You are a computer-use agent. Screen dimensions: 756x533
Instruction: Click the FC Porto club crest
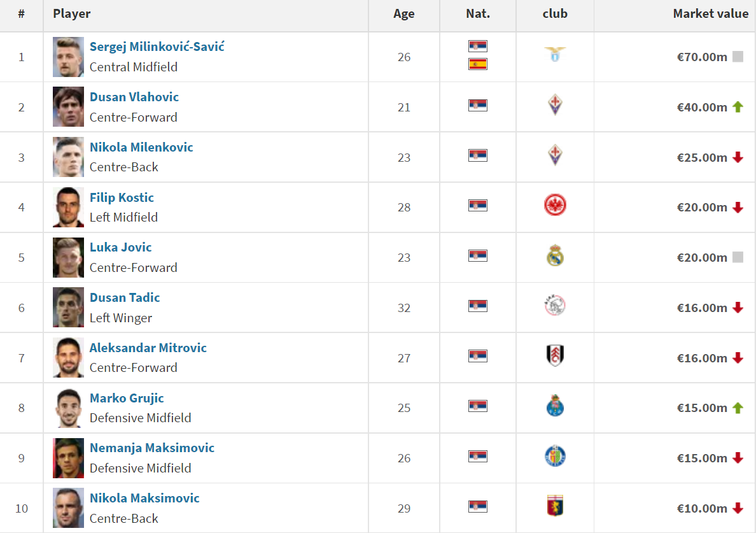pos(555,406)
